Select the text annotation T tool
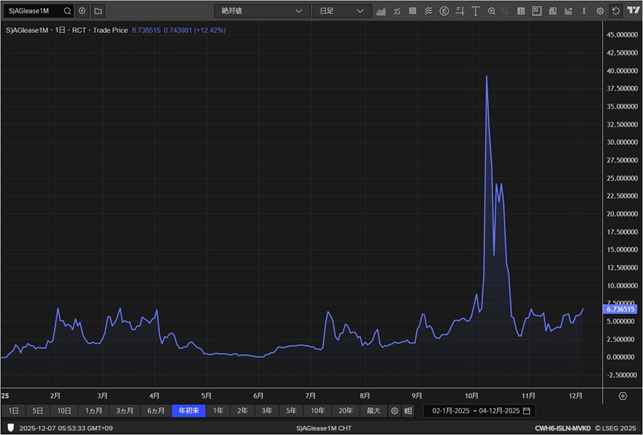This screenshot has width=643, height=435. click(475, 11)
